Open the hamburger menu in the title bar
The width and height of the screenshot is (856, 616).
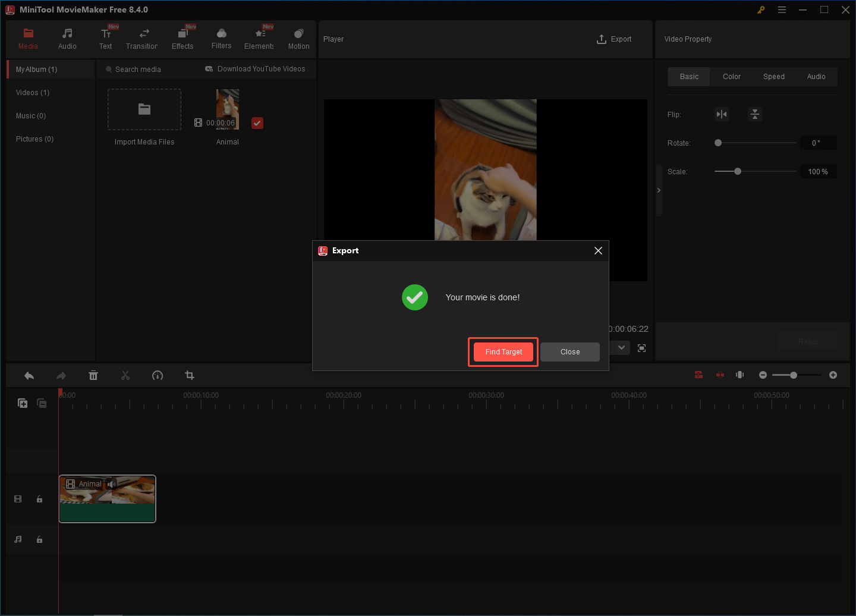(x=782, y=10)
